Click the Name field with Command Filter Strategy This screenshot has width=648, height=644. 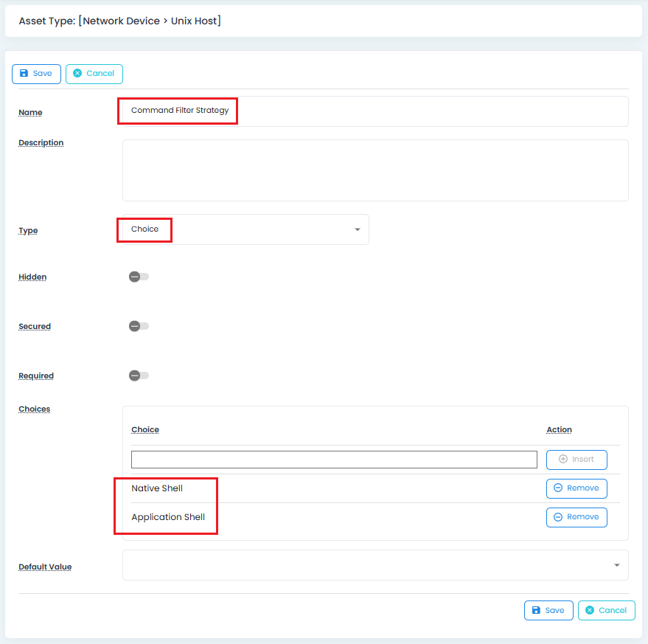pyautogui.click(x=374, y=111)
